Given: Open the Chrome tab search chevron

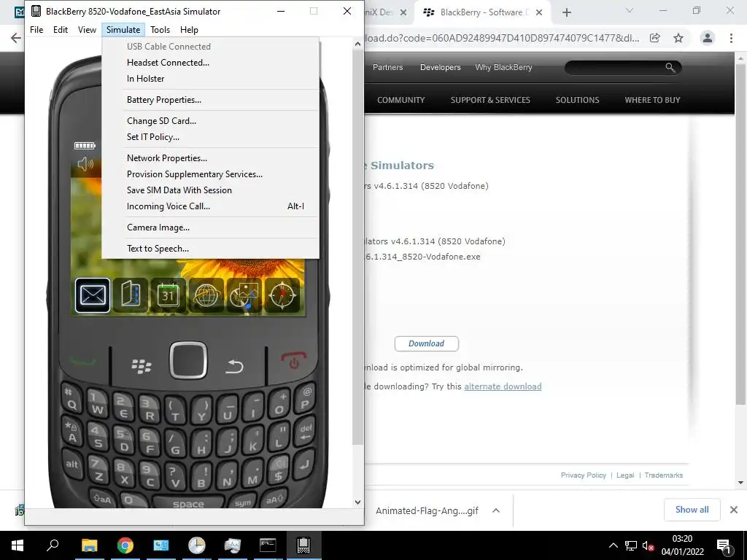Looking at the screenshot, I should click(630, 11).
